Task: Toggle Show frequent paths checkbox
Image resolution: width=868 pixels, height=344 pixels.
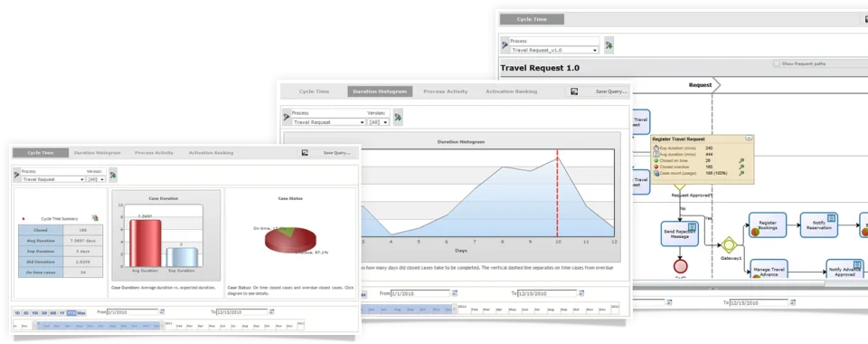Action: 777,63
